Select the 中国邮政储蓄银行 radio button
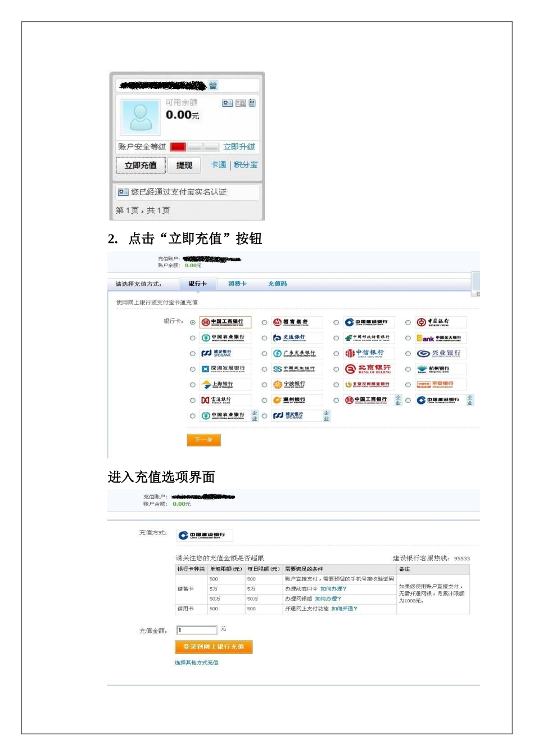The width and height of the screenshot is (534, 756). (x=336, y=338)
